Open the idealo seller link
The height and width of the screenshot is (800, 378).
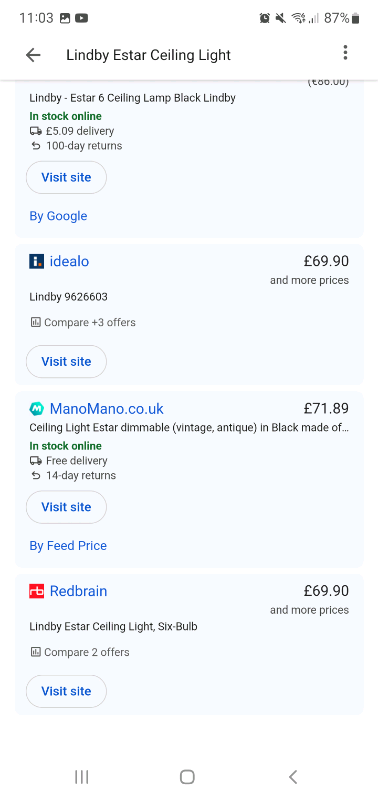point(69,261)
